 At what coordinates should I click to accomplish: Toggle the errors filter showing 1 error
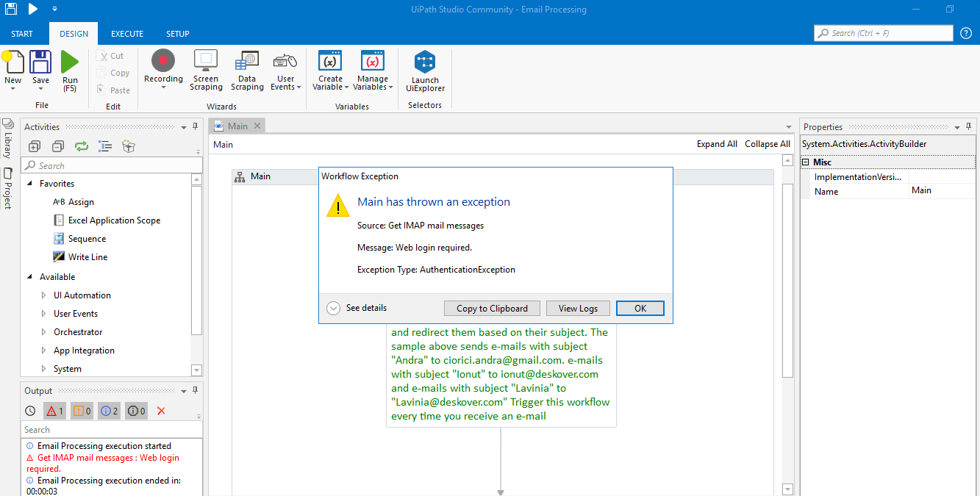[x=54, y=410]
